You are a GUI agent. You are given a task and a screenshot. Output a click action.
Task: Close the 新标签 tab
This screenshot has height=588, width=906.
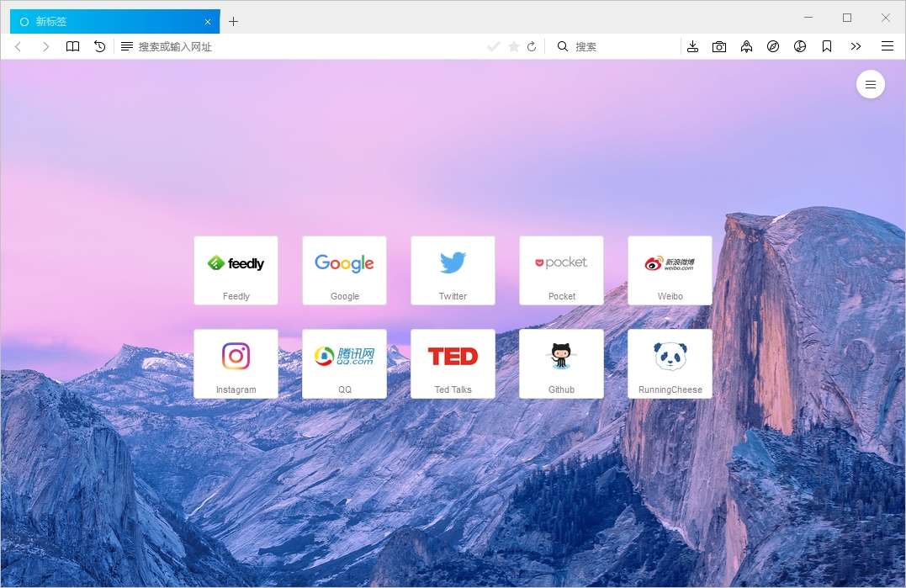(208, 22)
